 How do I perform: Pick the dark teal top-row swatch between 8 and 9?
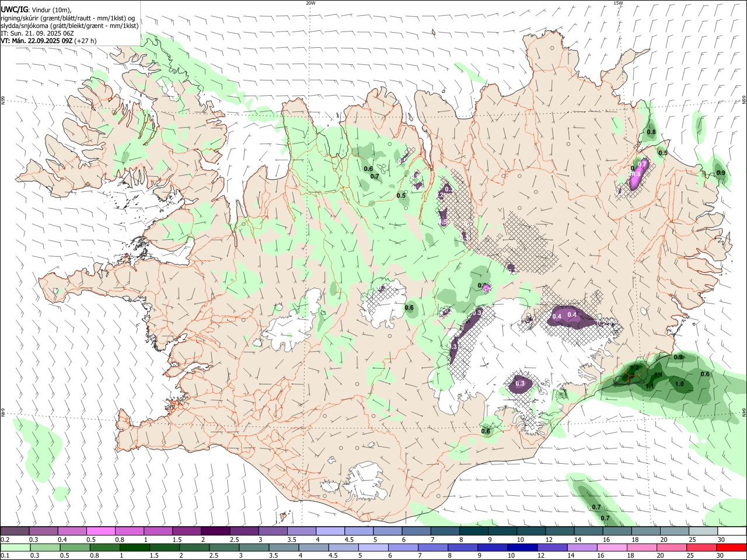pyautogui.click(x=473, y=531)
